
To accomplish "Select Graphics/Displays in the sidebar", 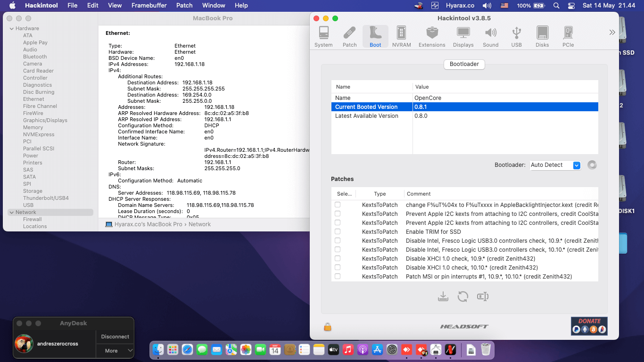I will [x=45, y=120].
